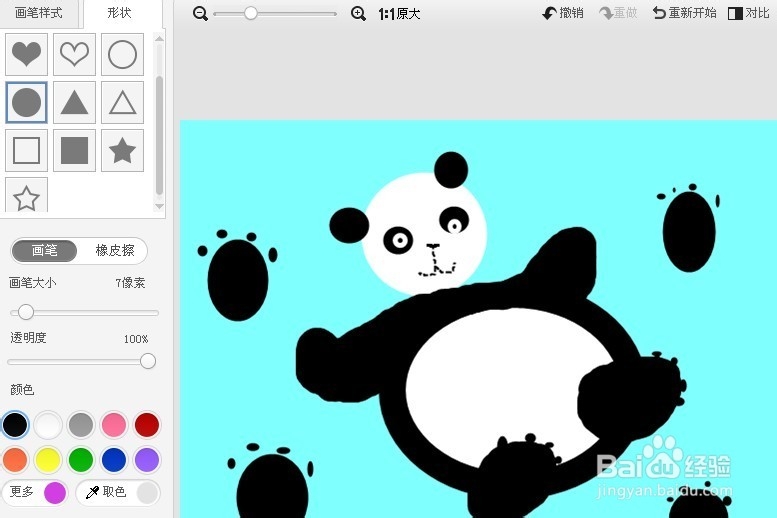Activate the 橡皮擦 eraser mode
Screen dimensions: 777x518
[x=114, y=250]
